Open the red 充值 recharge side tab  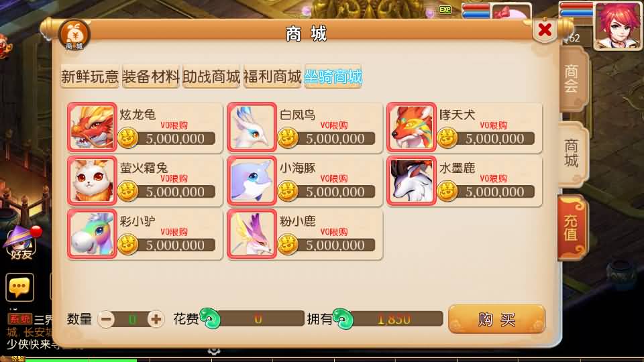(x=572, y=228)
